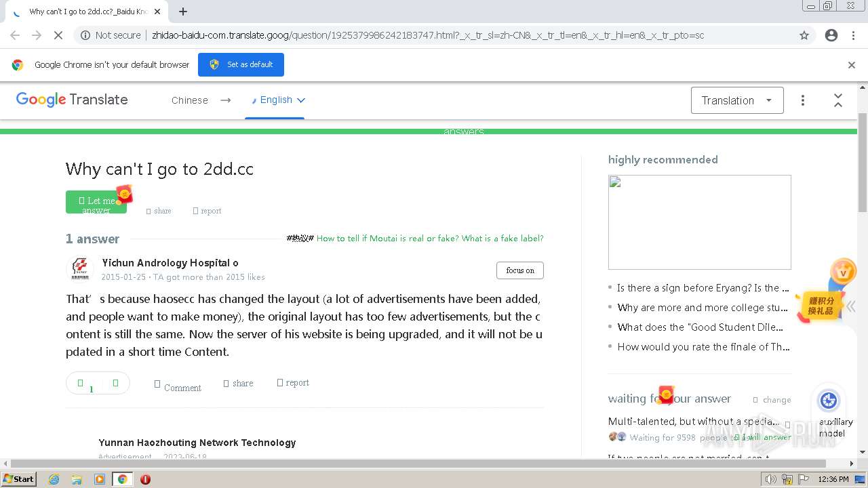Image resolution: width=868 pixels, height=488 pixels.
Task: Click the red stop-sign taskbar icon
Action: click(145, 479)
